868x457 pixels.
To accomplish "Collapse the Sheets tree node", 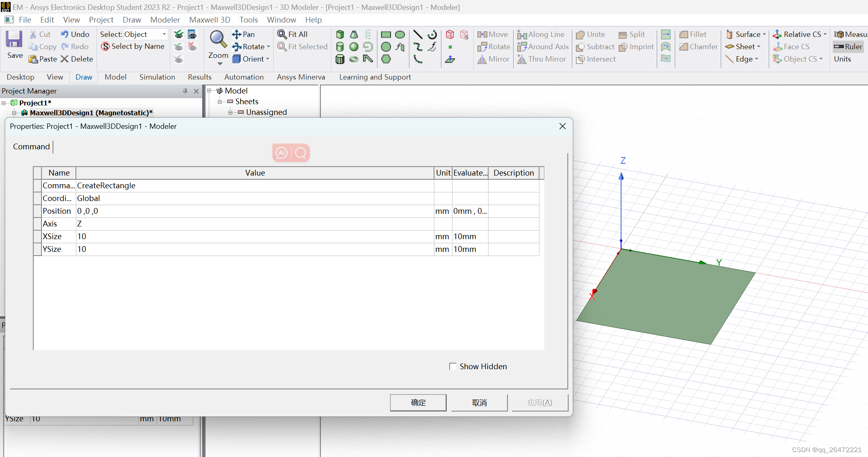I will click(x=220, y=101).
